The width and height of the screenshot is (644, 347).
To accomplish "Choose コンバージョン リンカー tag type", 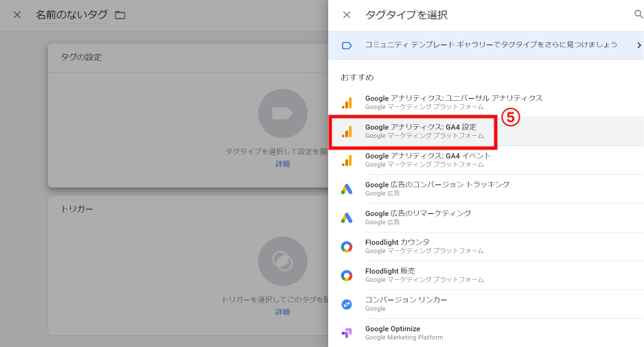I will (486, 304).
